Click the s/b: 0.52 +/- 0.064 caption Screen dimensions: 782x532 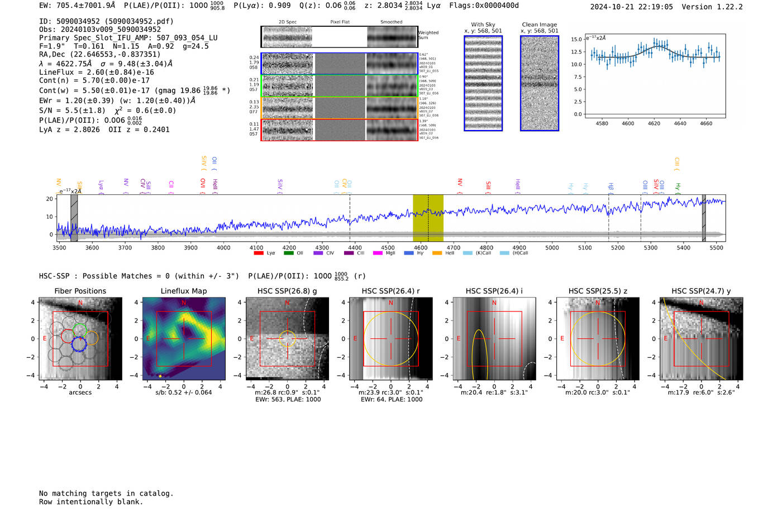coord(184,392)
